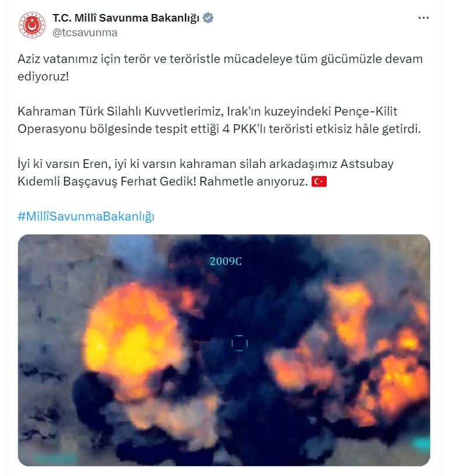Click the teal blurred mark at video's bottom-left corner
This screenshot has height=476, width=454.
(55, 459)
